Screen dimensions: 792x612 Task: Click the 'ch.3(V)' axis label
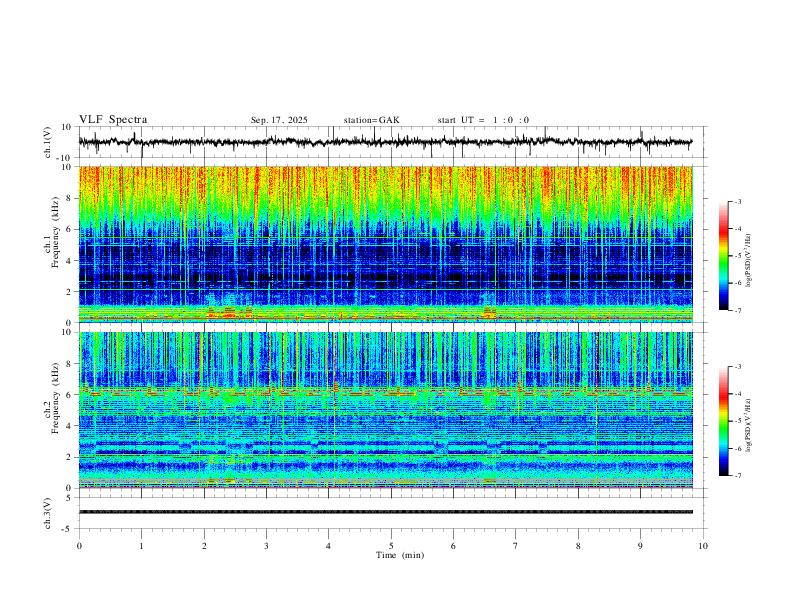(48, 513)
